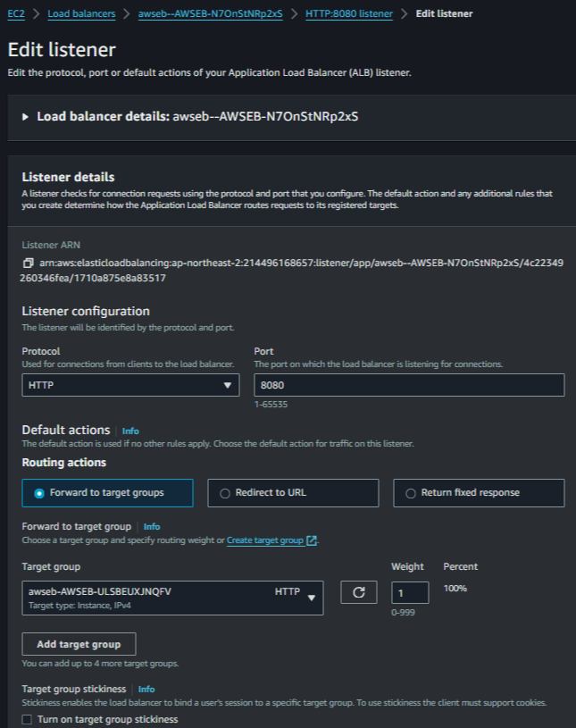576x728 pixels.
Task: Click the Listener configuration heading
Action: coord(86,311)
